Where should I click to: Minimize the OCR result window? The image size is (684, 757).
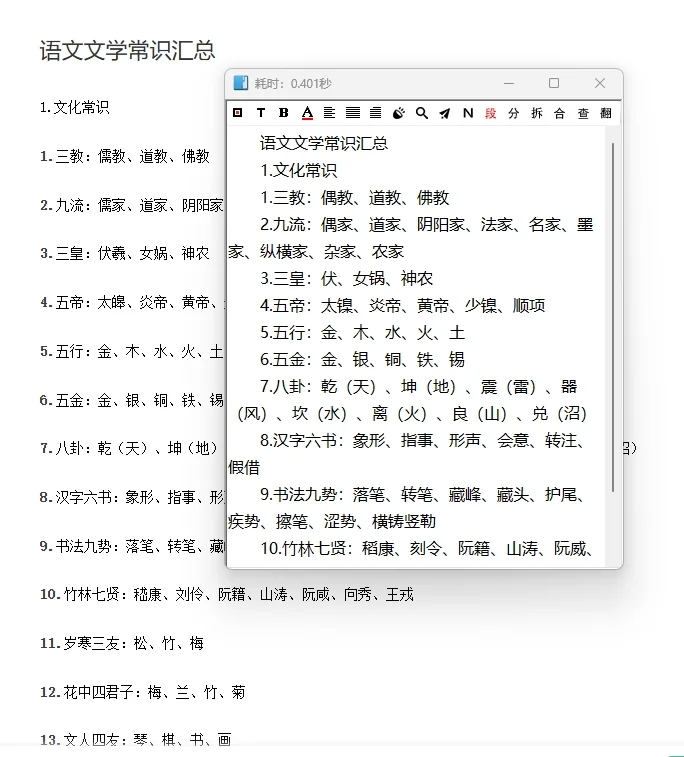pyautogui.click(x=509, y=83)
